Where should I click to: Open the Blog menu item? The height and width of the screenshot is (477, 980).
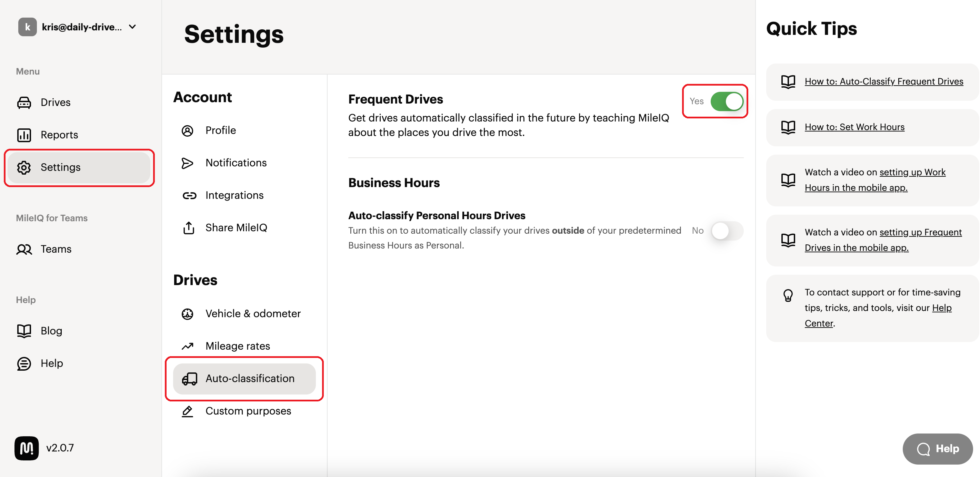point(79,331)
